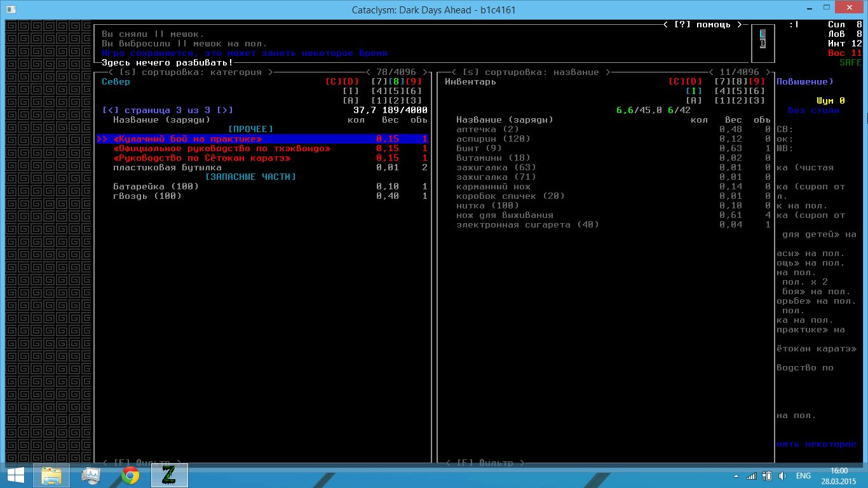Click the [ПРОЧЕЕ] category header
This screenshot has height=488, width=868.
(250, 130)
